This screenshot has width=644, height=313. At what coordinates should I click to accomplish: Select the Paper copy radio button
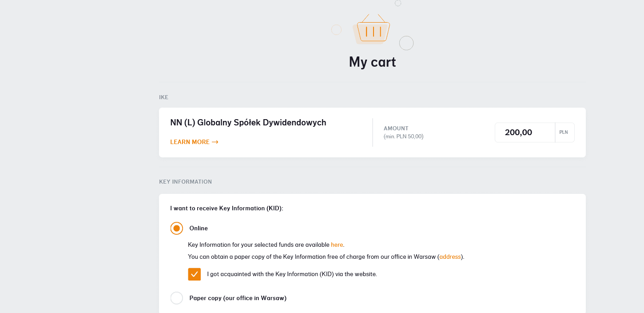[177, 298]
